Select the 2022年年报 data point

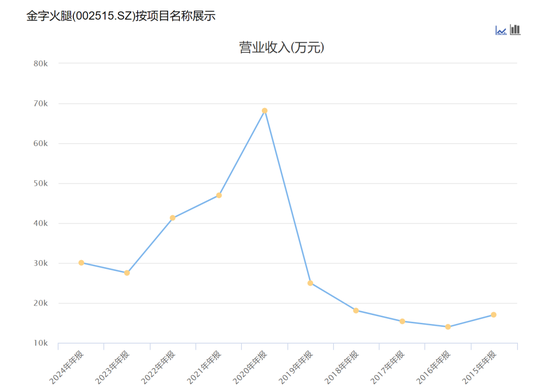173,218
